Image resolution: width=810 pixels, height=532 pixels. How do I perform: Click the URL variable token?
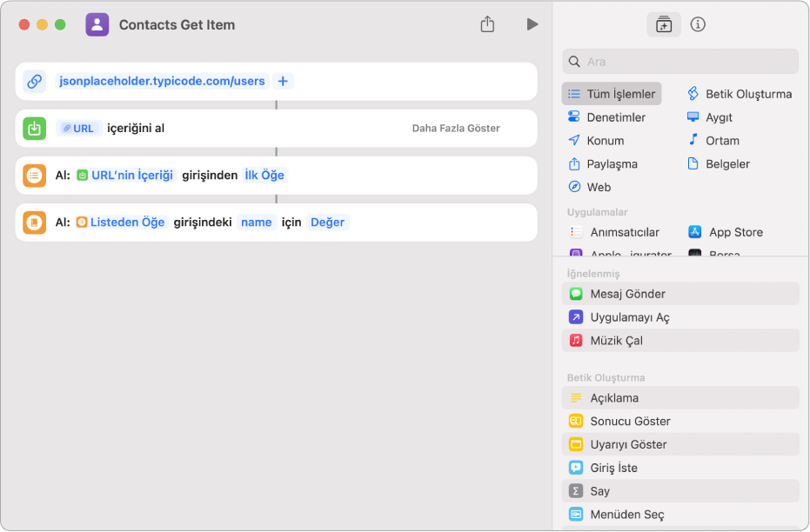79,128
